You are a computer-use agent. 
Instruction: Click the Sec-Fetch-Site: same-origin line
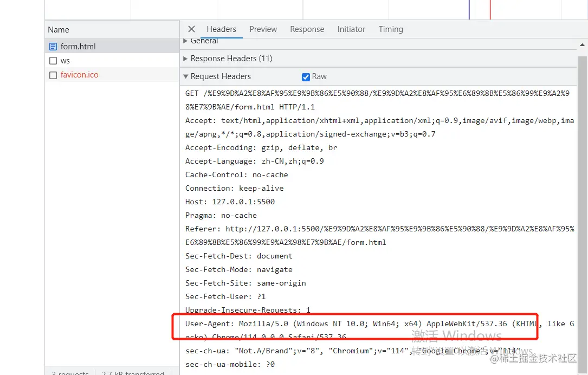click(245, 283)
